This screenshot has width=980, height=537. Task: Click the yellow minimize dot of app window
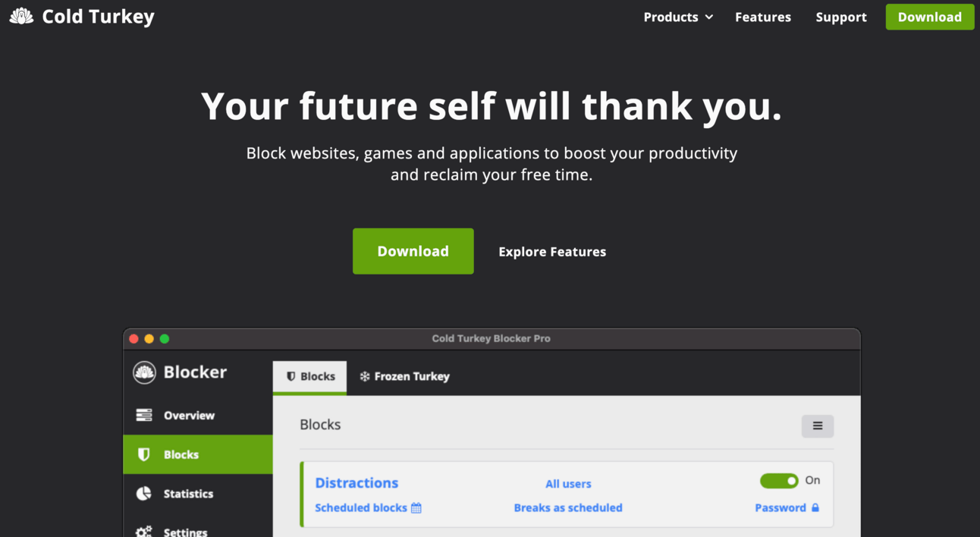pos(149,339)
